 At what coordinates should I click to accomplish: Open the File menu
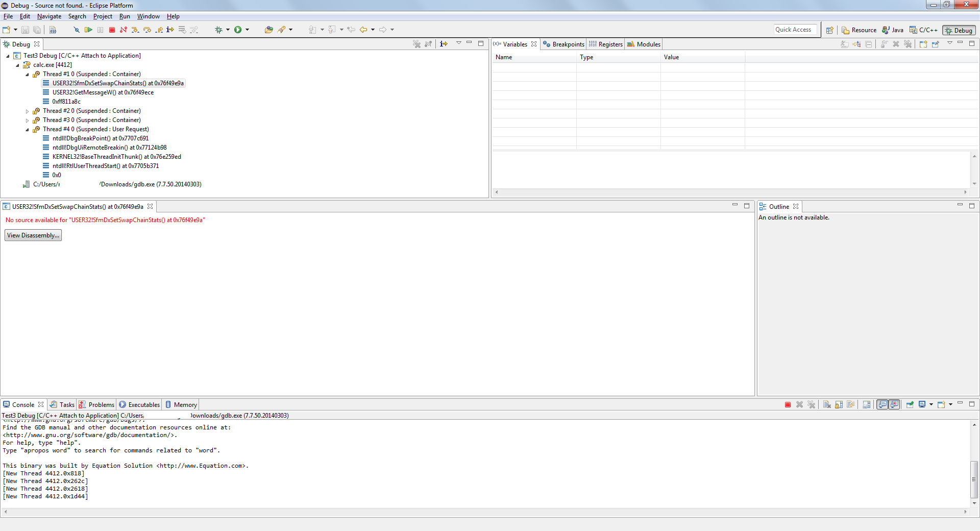coord(8,16)
